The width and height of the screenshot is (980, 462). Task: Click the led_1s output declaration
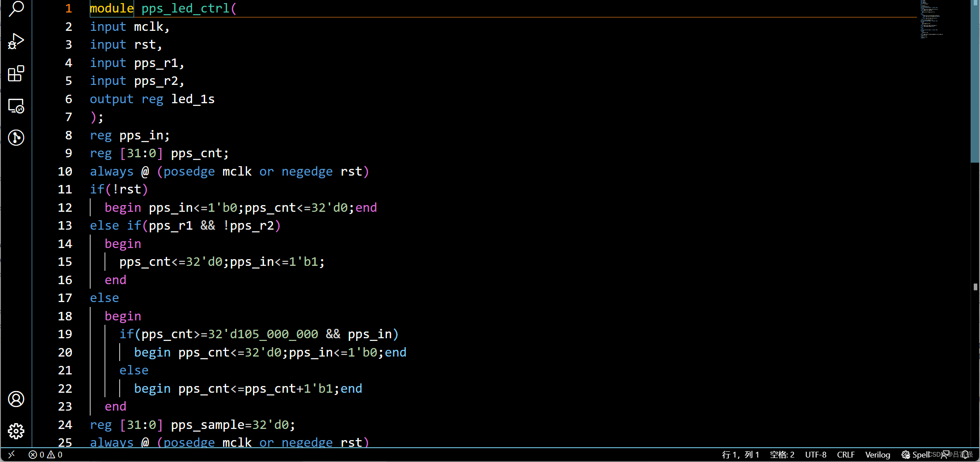pyautogui.click(x=192, y=99)
